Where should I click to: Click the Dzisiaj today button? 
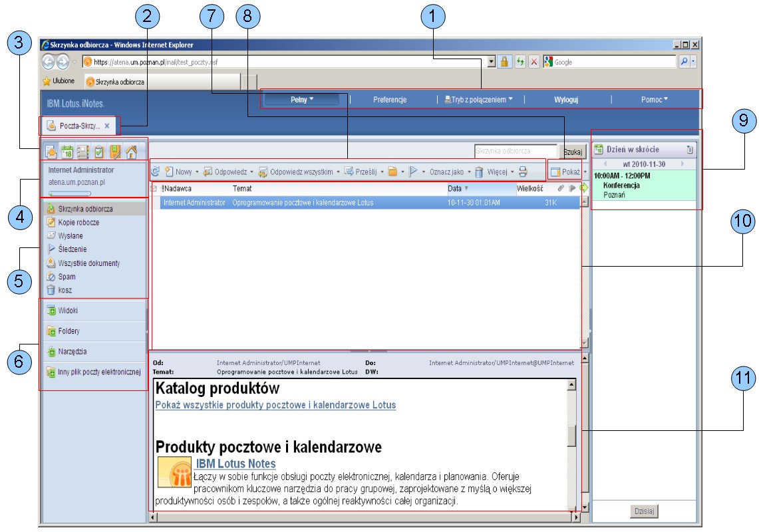[644, 511]
